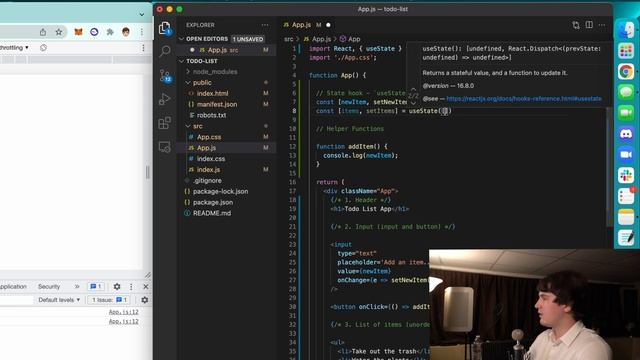Switch to the Application tab in DevTools

13,287
